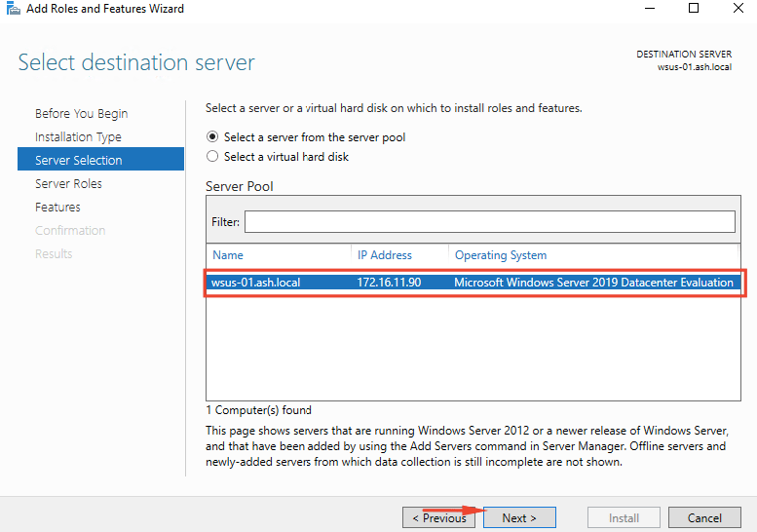Open Before You Begin step

coord(81,113)
